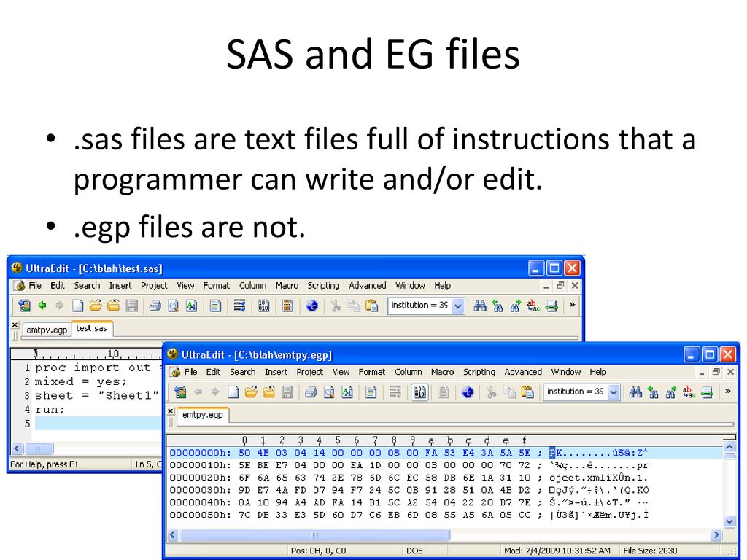The height and width of the screenshot is (560, 747).
Task: Select test.sas tab
Action: [91, 328]
